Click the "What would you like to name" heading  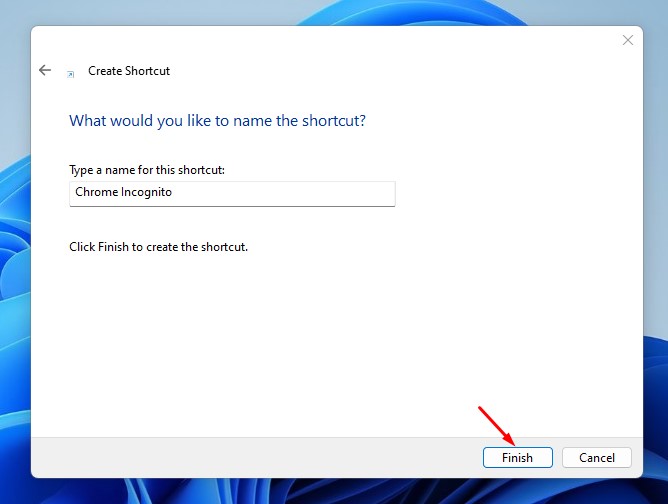(x=217, y=121)
